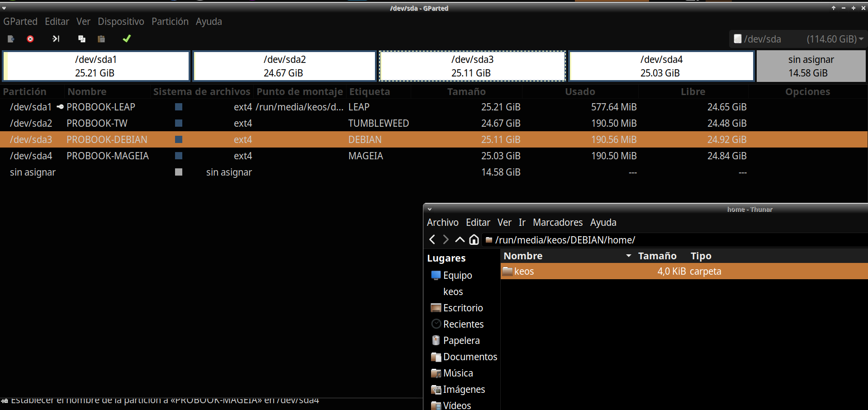Navigate back in Thunar
This screenshot has width=868, height=410.
click(x=432, y=240)
